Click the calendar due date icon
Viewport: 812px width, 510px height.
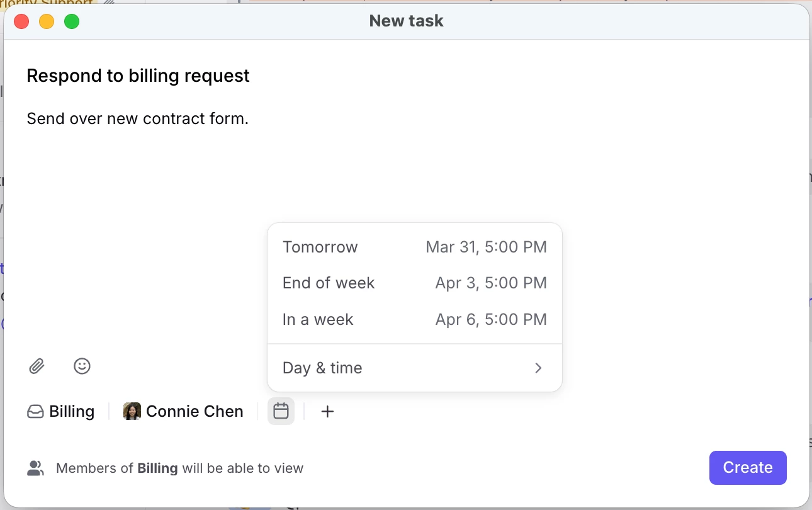[x=281, y=411]
